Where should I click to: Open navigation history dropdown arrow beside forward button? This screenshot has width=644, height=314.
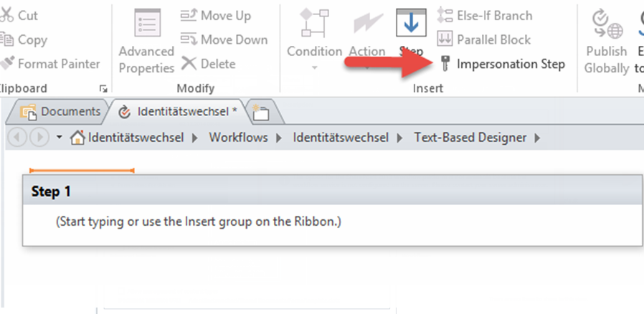pos(60,137)
